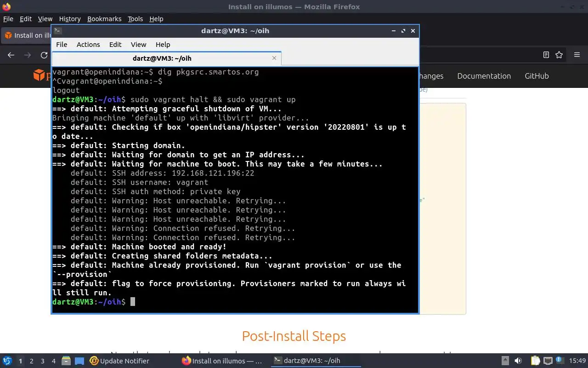Open the Lubuntu start menu icon

(7, 361)
